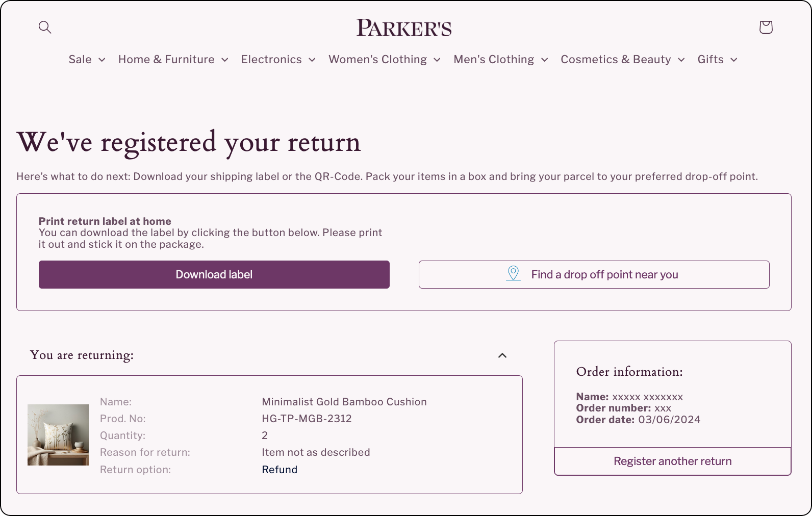Click the product number HG-TP-MGB-2312
812x516 pixels.
point(307,418)
